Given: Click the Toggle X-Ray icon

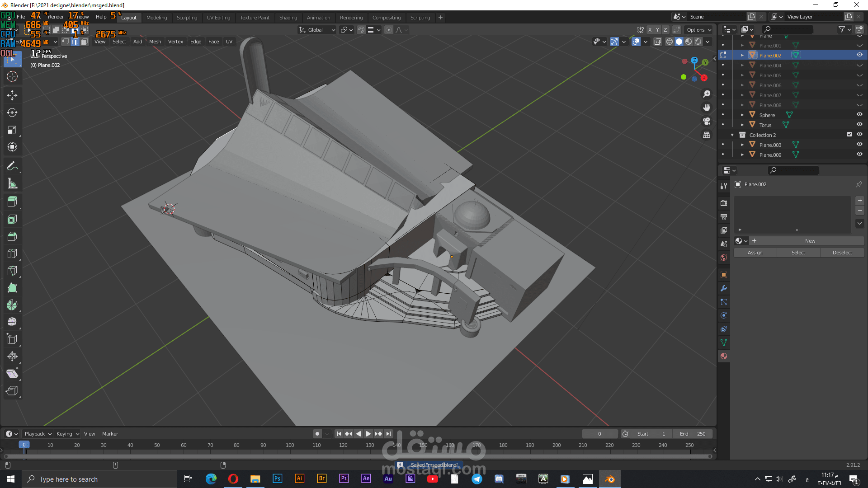Looking at the screenshot, I should pos(658,42).
